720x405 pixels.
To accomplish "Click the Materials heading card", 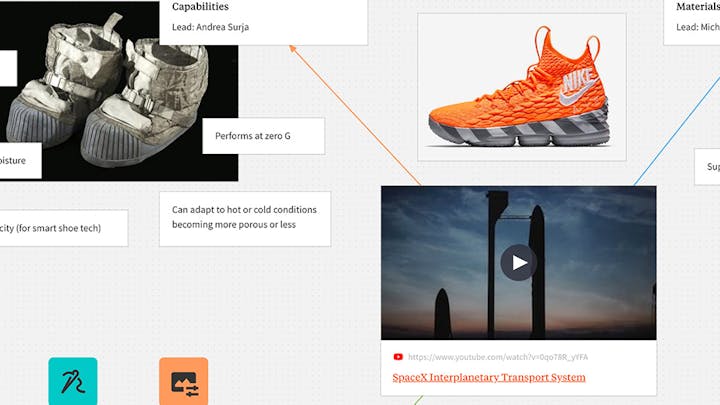I will point(692,22).
